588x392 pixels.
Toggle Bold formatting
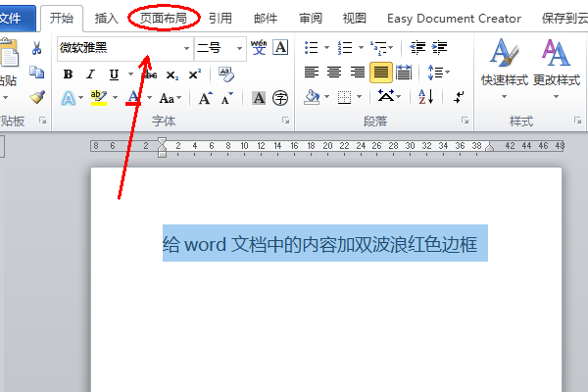68,74
